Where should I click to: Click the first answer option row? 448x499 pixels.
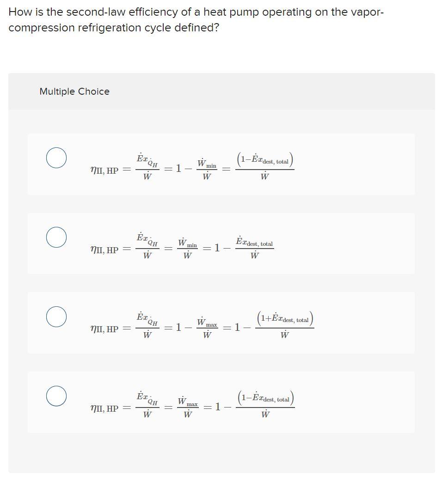pyautogui.click(x=222, y=163)
